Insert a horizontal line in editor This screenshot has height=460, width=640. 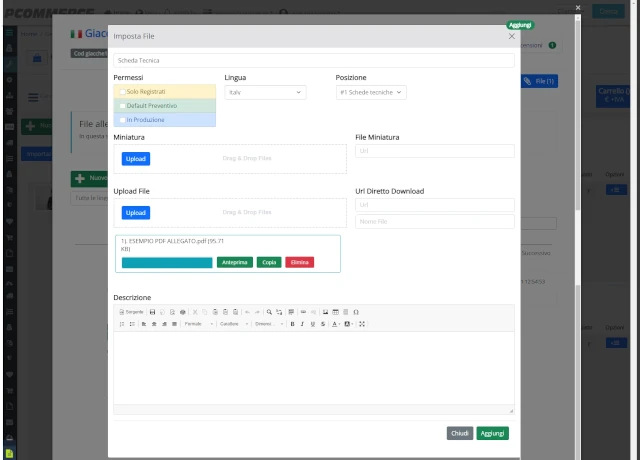point(346,312)
